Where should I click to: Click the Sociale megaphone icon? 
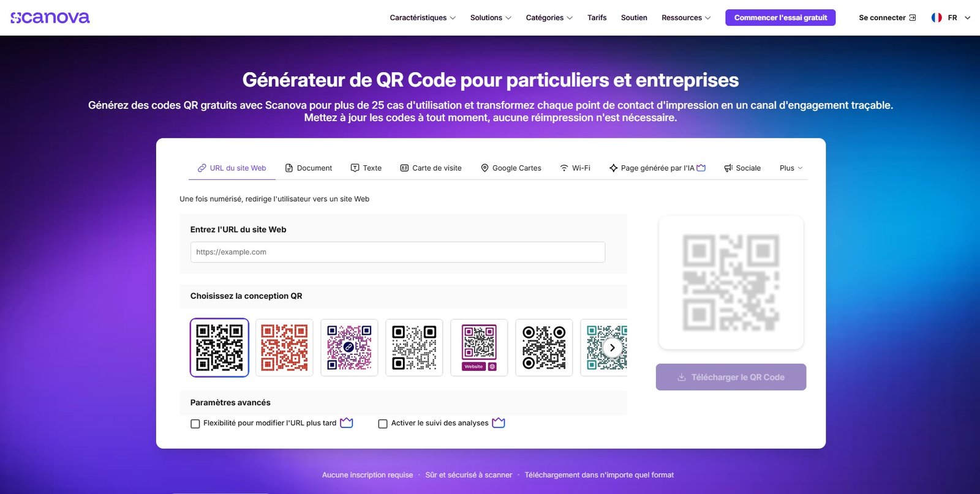point(728,168)
